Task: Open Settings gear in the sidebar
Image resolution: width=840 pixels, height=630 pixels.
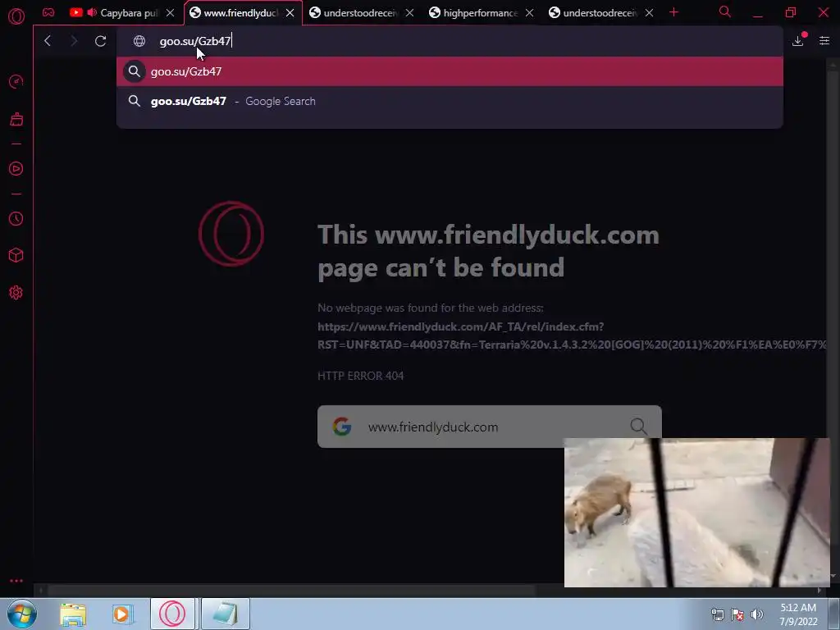Action: [16, 293]
